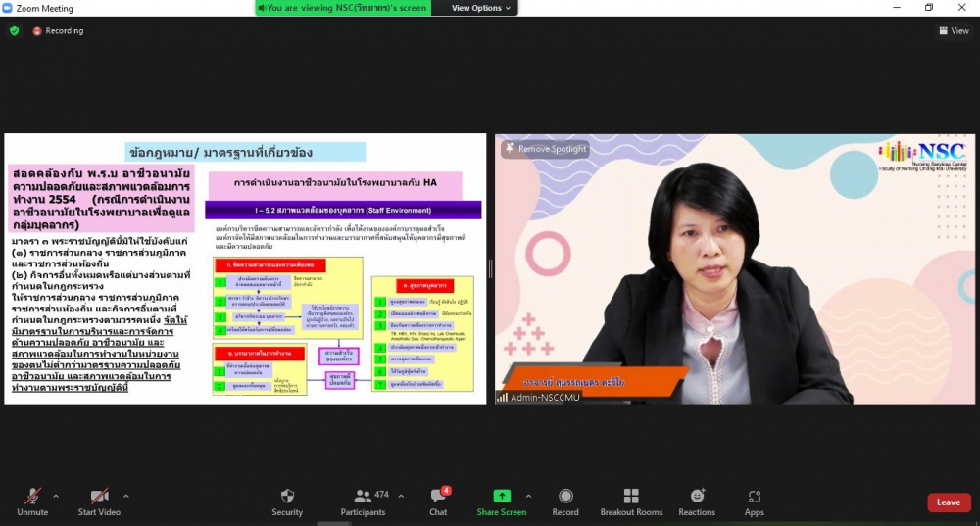Expand audio options arrow beside Unmute

56,496
